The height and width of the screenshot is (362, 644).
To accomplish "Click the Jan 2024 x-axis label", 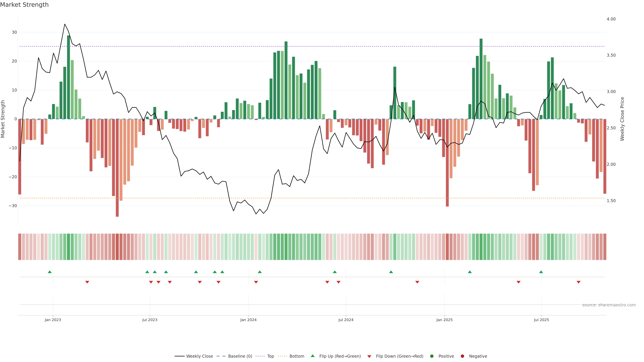I will click(x=248, y=320).
